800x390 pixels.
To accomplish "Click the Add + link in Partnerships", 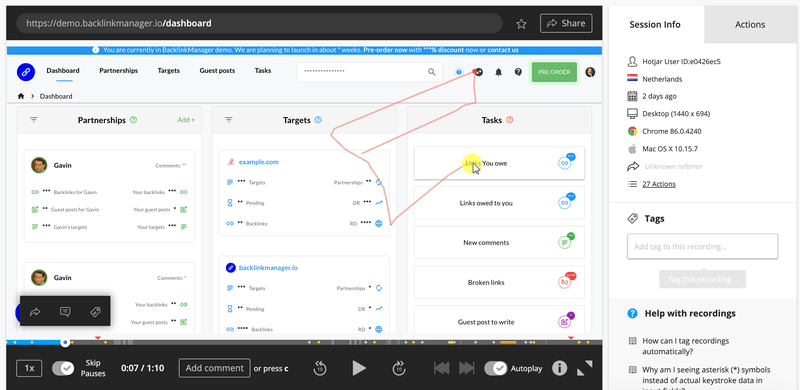I will click(x=186, y=120).
